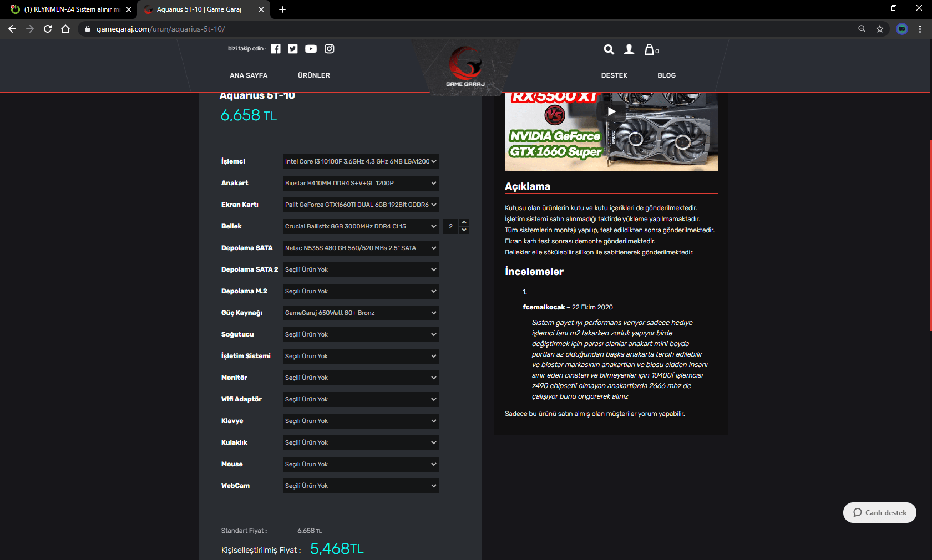The height and width of the screenshot is (560, 932).
Task: Open the Monitör dropdown
Action: pyautogui.click(x=361, y=378)
